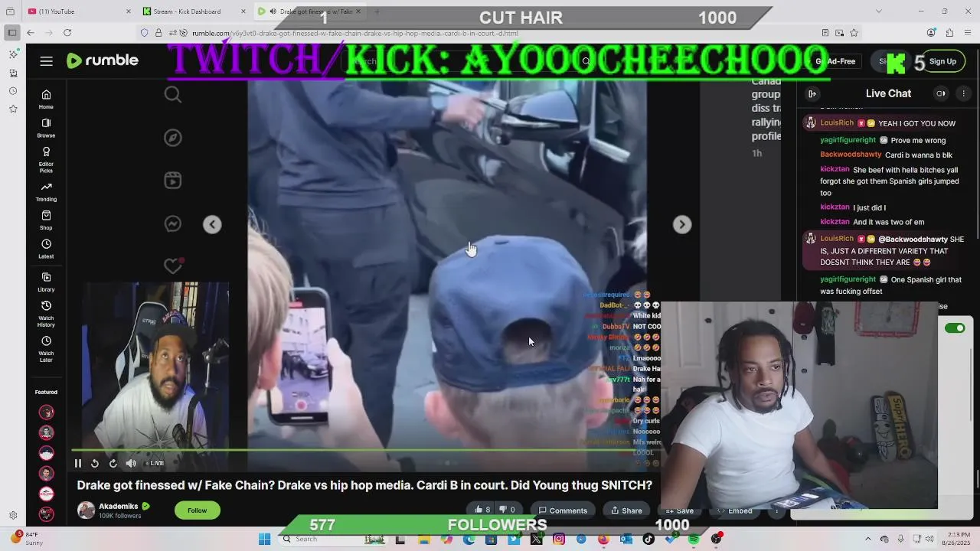Click the Sign Up button
The image size is (980, 551).
click(942, 61)
